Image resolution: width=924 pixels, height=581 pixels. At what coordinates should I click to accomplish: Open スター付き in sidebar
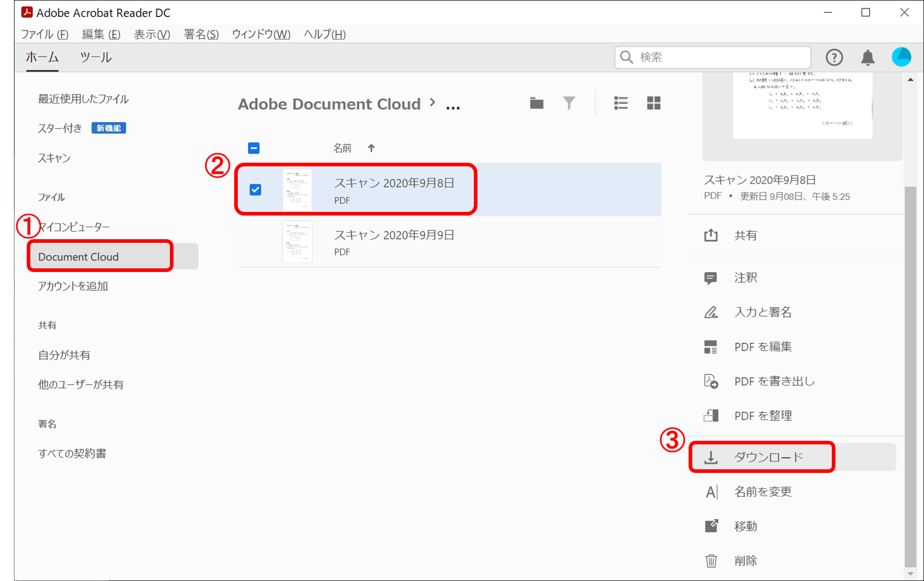click(x=59, y=128)
